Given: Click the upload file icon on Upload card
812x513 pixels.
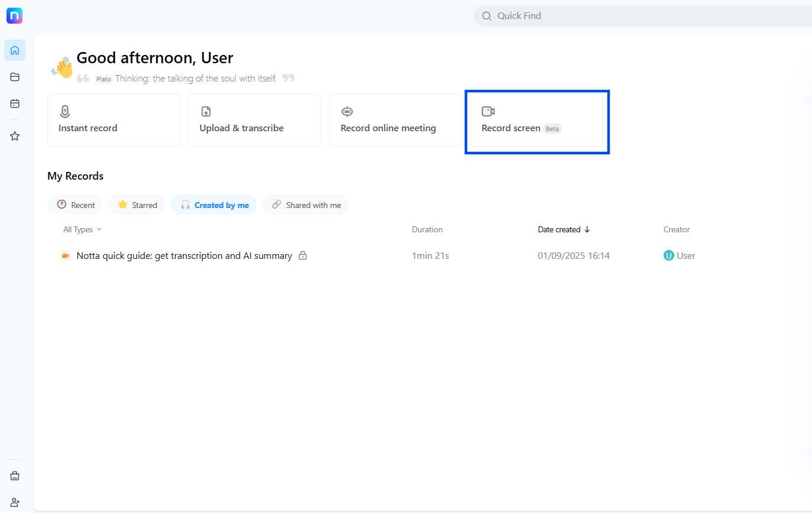Looking at the screenshot, I should tap(206, 111).
